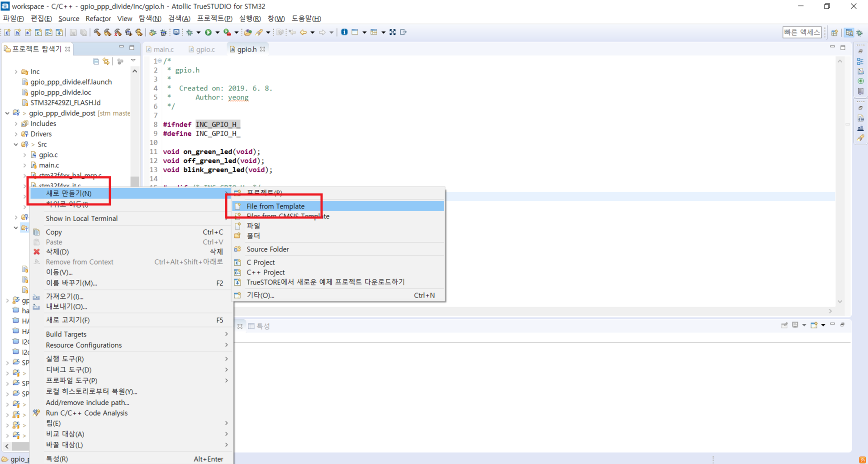The width and height of the screenshot is (868, 464).
Task: Expand the Build Targets submenu arrow
Action: tap(227, 334)
